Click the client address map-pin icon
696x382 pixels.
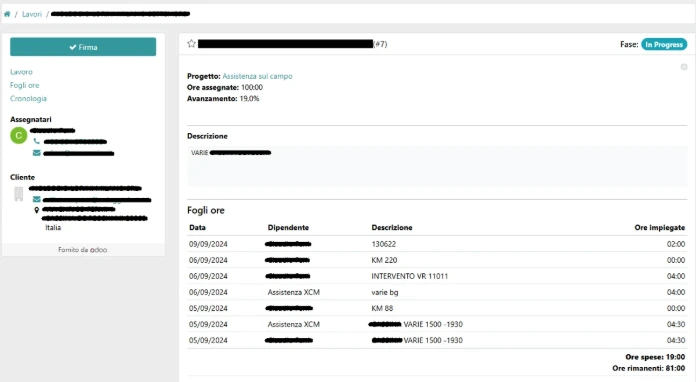pyautogui.click(x=36, y=210)
